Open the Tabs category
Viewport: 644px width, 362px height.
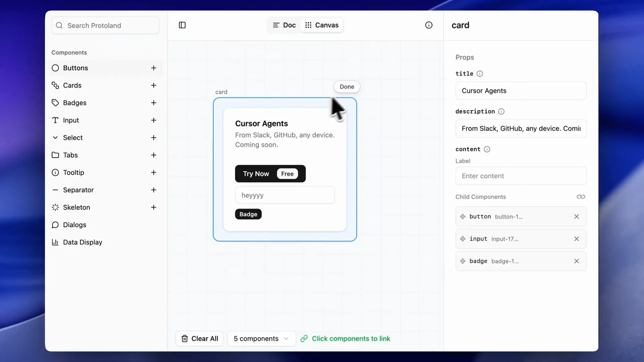(105, 155)
